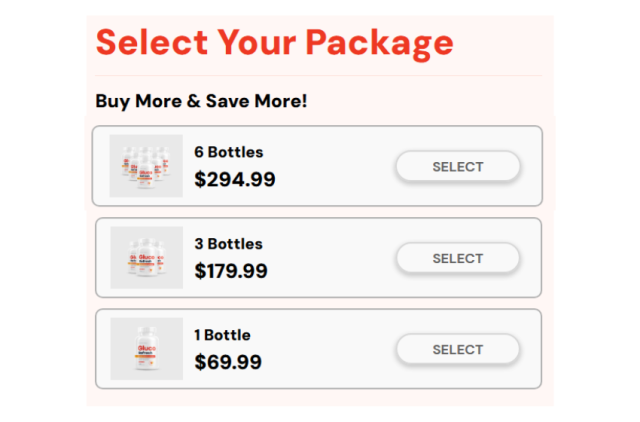Open the 6 Bottles product image
This screenshot has height=422, width=640.
click(146, 166)
